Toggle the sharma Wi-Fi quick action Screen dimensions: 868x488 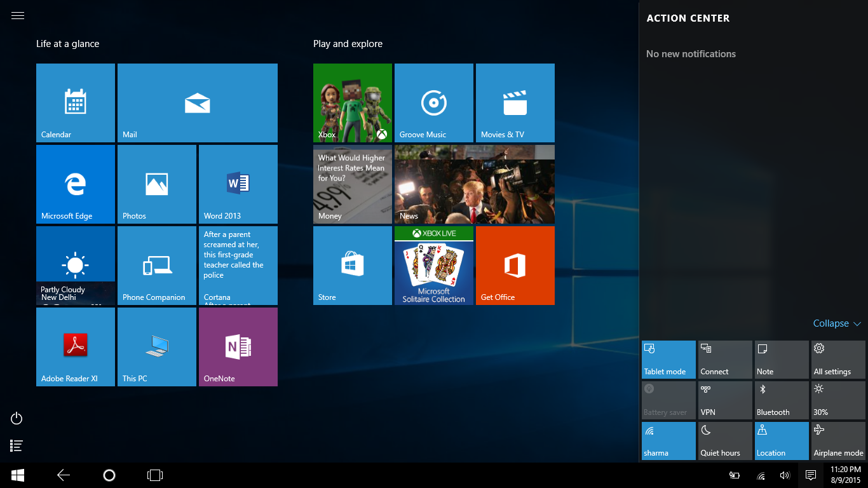coord(668,441)
